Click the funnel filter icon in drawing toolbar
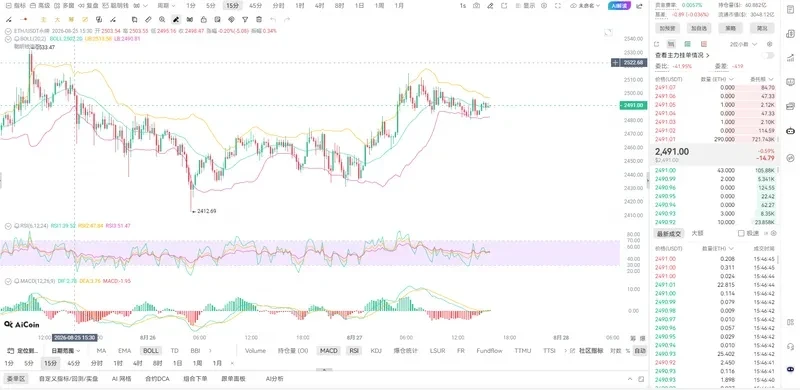The image size is (800, 390). click(245, 19)
